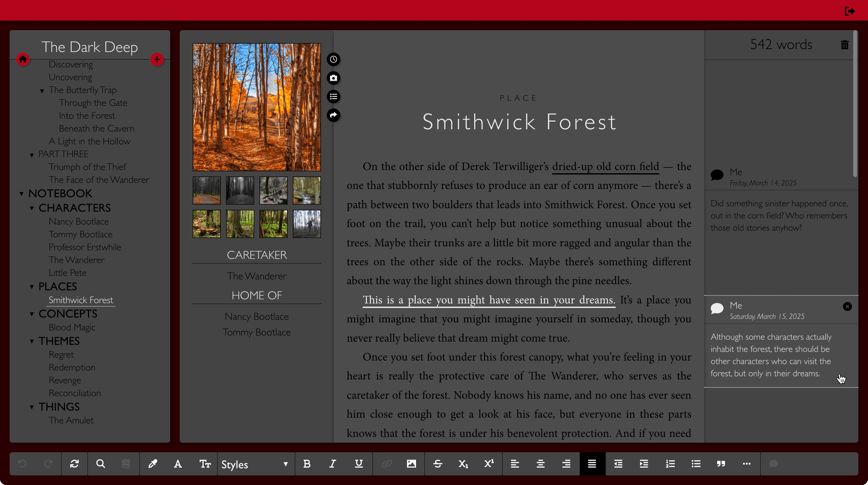Viewport: 868px width, 485px height.
Task: Click the camera icon beside the forest photo
Action: click(333, 78)
